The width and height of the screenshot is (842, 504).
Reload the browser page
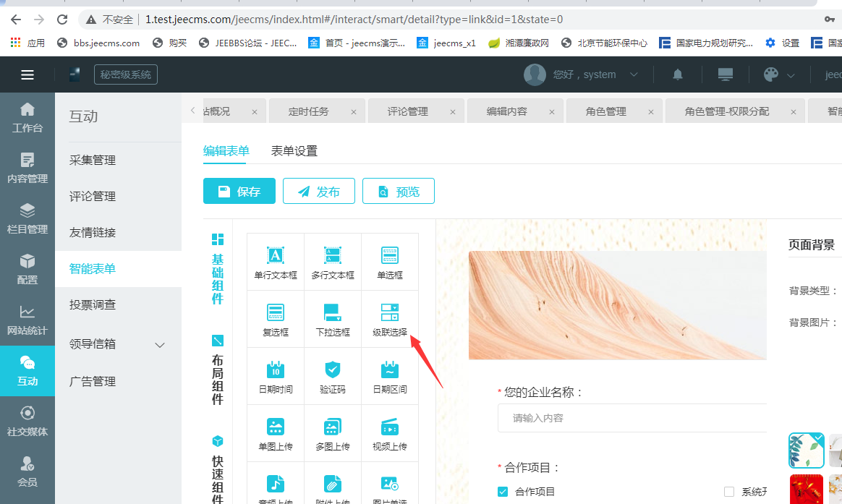click(62, 20)
